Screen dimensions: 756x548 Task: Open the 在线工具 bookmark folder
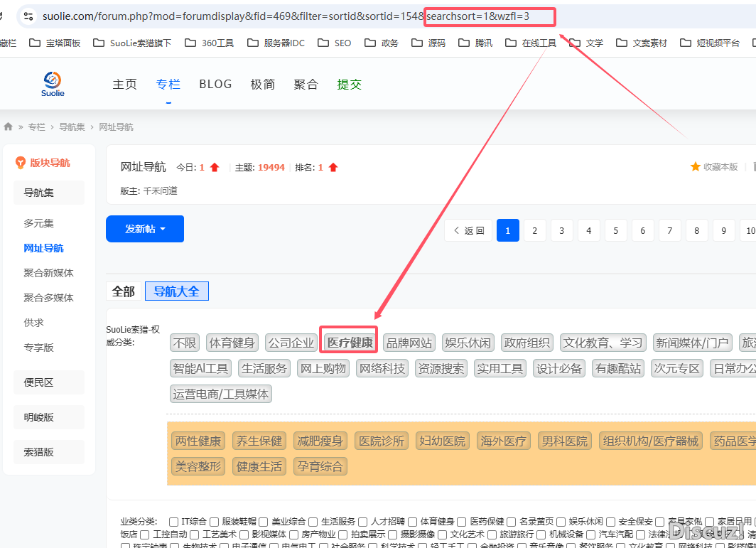point(531,43)
